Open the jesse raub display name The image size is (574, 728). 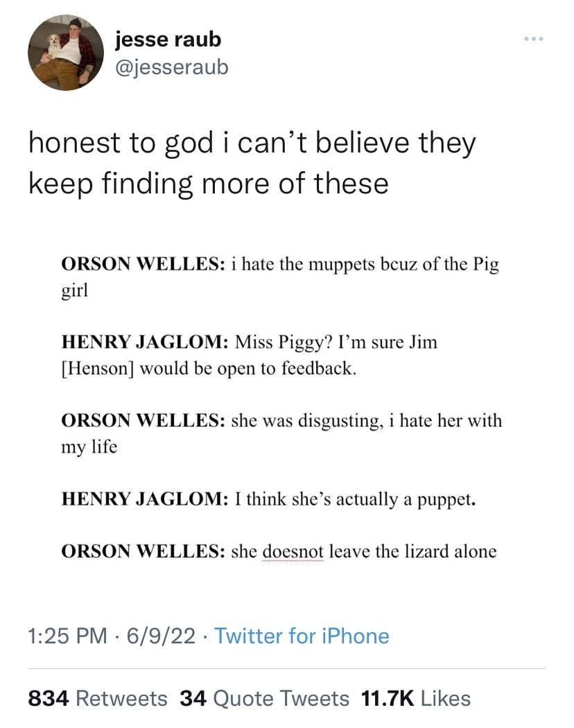tap(168, 40)
